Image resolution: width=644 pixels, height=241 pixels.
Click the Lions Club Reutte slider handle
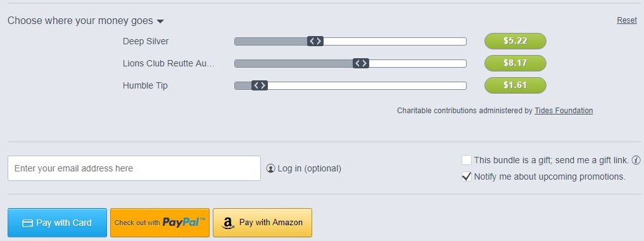pos(360,63)
